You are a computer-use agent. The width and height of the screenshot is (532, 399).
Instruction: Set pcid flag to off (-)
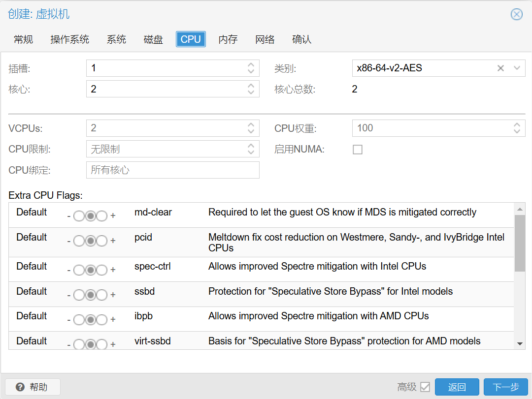click(x=79, y=241)
